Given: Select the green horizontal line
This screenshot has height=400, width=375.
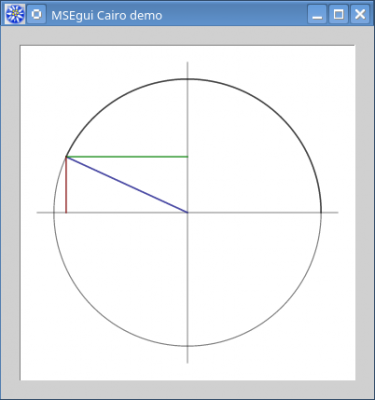Looking at the screenshot, I should (127, 157).
